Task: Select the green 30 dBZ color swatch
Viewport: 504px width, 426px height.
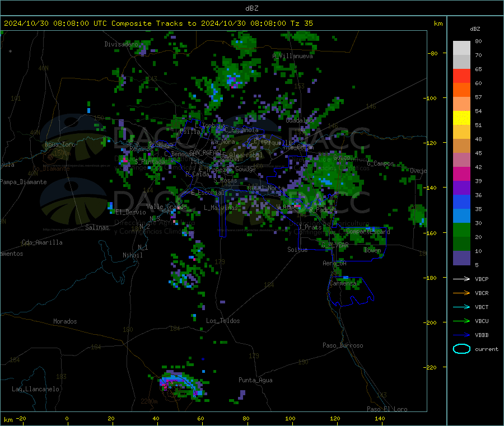Action: point(461,230)
